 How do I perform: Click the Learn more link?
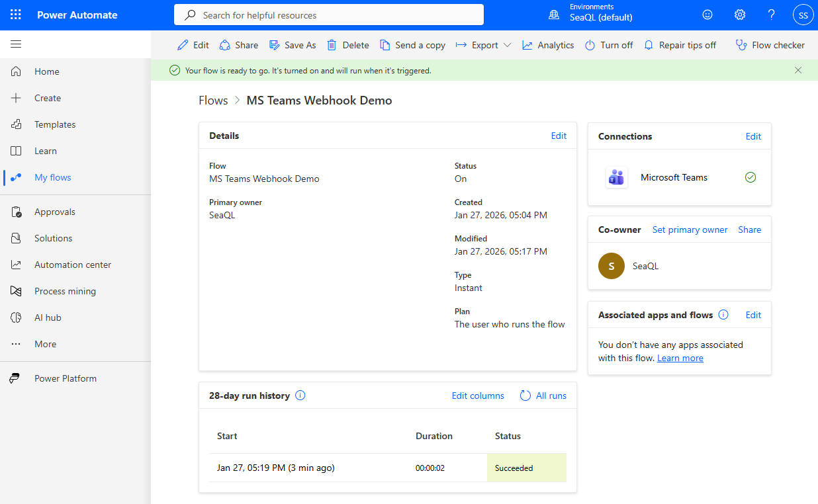click(680, 358)
